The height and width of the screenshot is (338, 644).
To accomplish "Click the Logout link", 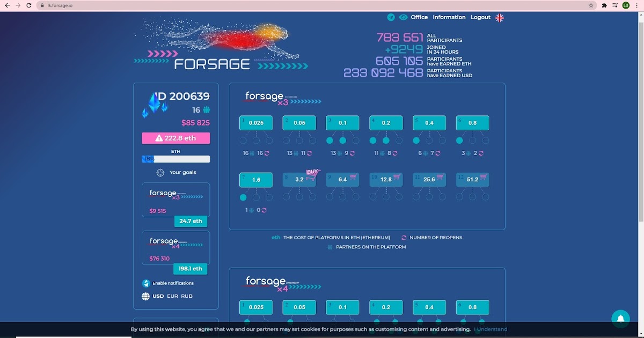I will coord(480,17).
